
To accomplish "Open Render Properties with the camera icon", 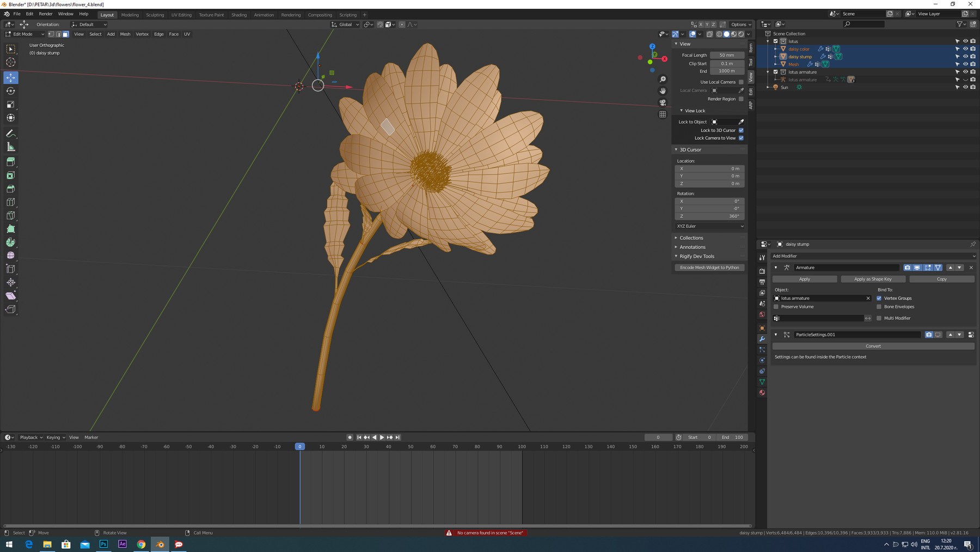I will [762, 270].
